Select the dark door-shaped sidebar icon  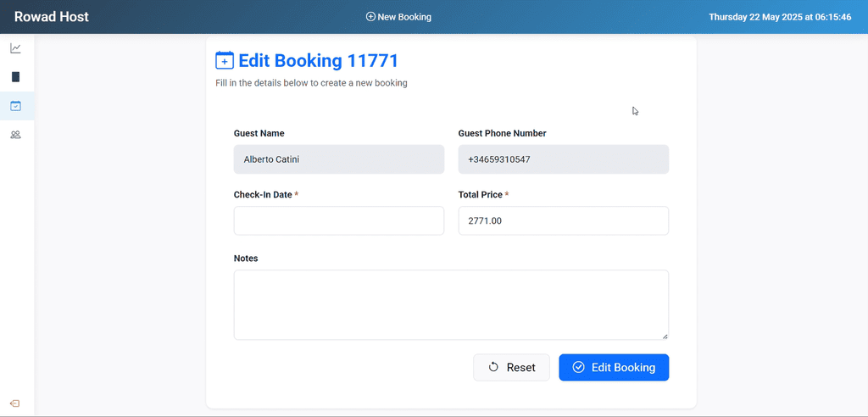pyautogui.click(x=15, y=77)
